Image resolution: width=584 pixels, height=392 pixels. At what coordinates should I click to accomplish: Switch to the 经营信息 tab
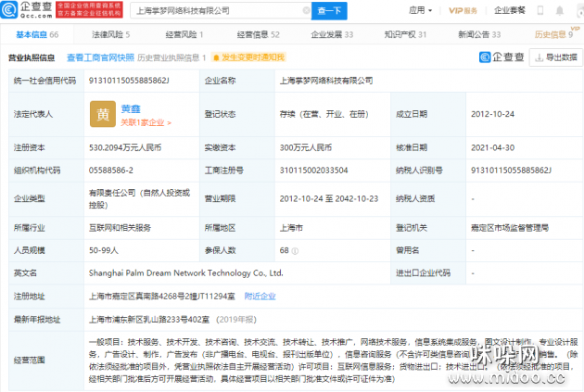[258, 34]
